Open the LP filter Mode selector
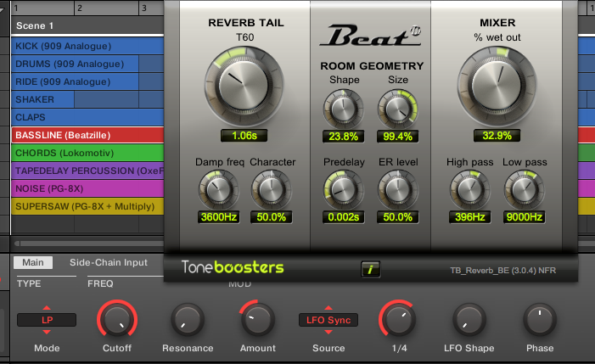The height and width of the screenshot is (364, 595). point(47,320)
